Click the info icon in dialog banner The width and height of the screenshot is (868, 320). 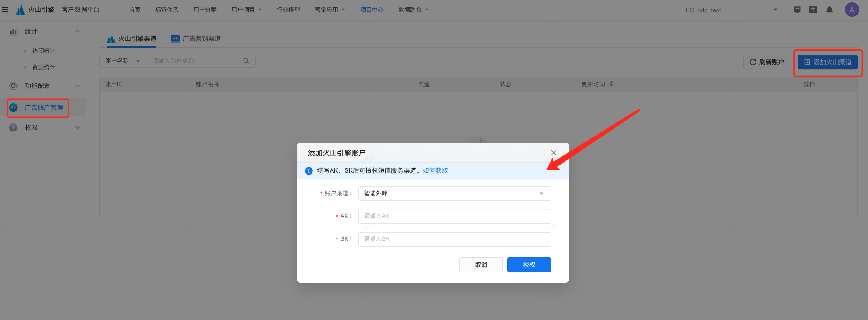coord(309,171)
